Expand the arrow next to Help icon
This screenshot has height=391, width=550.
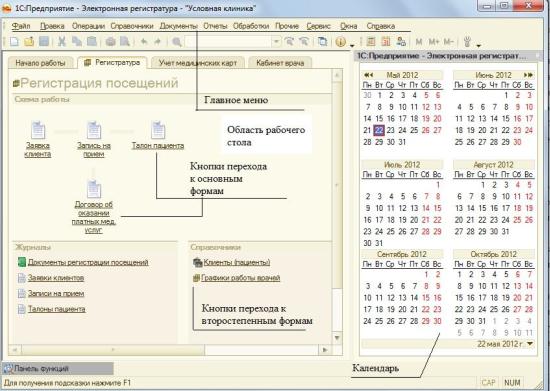click(x=352, y=45)
